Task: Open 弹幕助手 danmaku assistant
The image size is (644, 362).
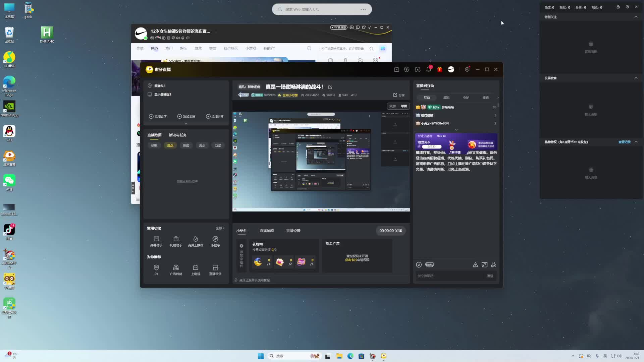Action: click(x=156, y=241)
